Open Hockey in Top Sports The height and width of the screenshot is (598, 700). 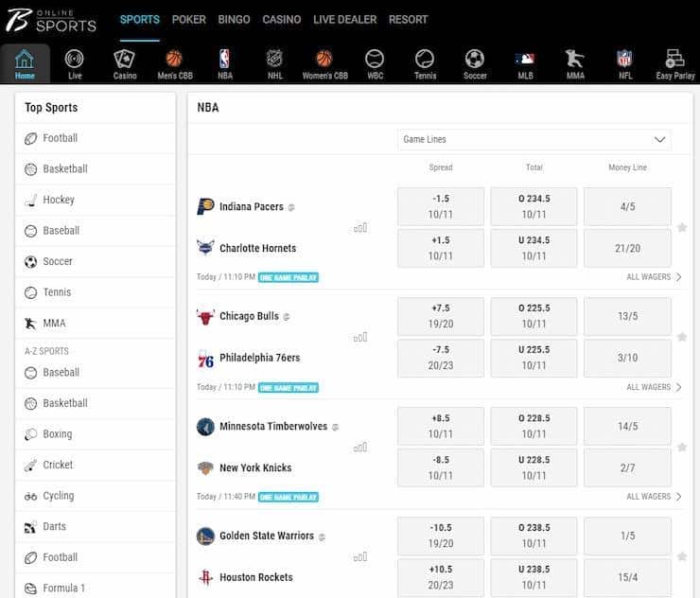pyautogui.click(x=96, y=200)
